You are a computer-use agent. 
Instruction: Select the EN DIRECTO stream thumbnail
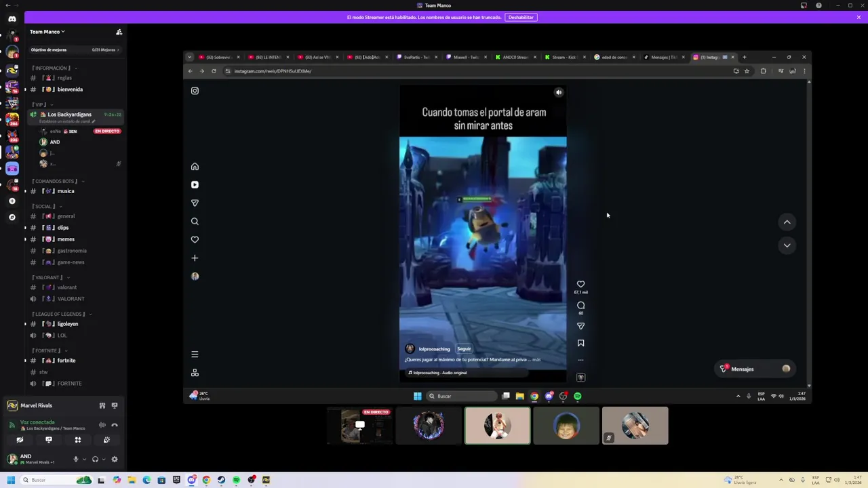(x=359, y=426)
